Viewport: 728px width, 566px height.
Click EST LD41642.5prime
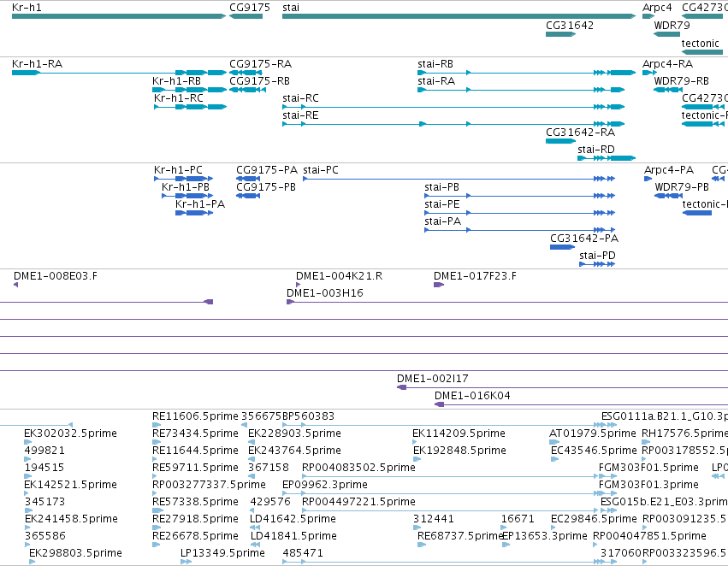(255, 528)
